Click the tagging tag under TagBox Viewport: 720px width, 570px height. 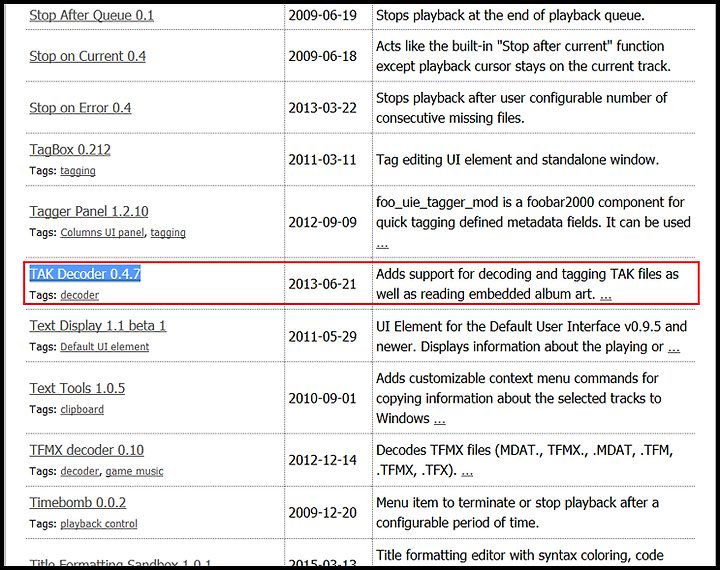pos(78,171)
